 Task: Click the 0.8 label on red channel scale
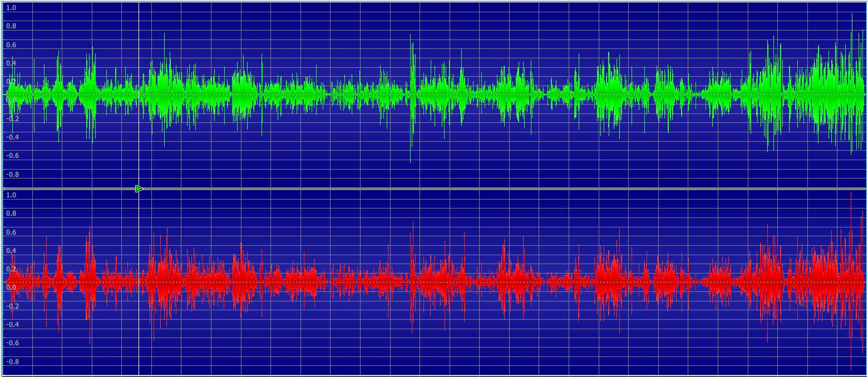[11, 214]
